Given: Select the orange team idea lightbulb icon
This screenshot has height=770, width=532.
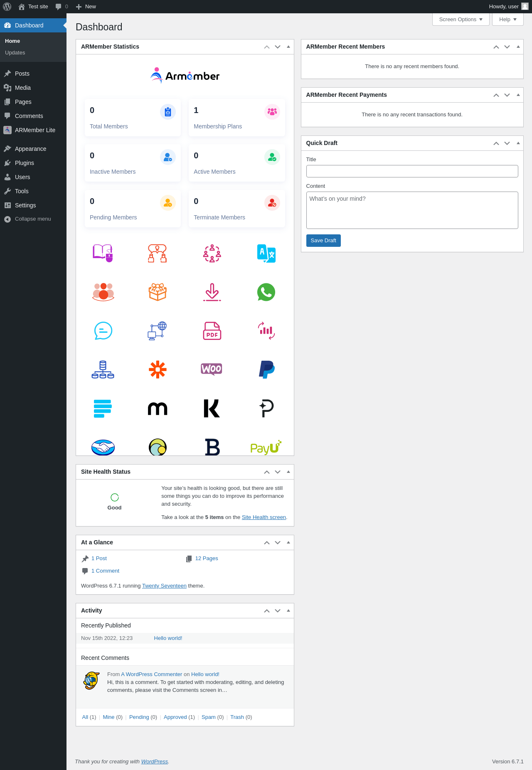Looking at the screenshot, I should point(158,253).
